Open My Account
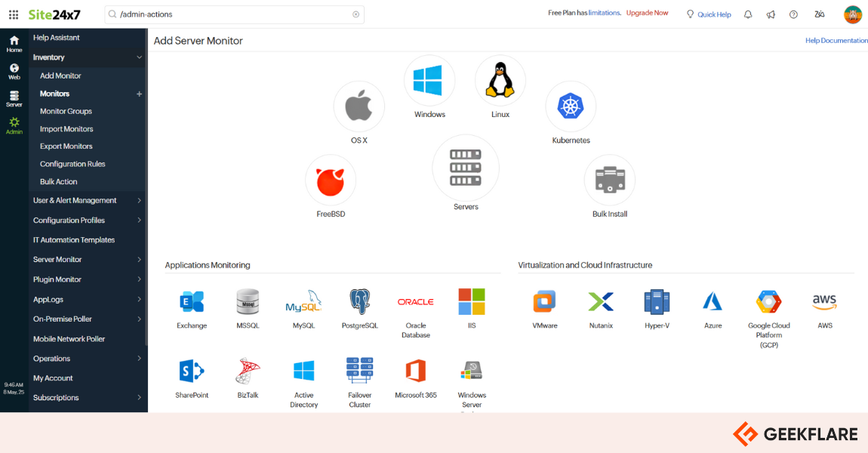 point(53,378)
